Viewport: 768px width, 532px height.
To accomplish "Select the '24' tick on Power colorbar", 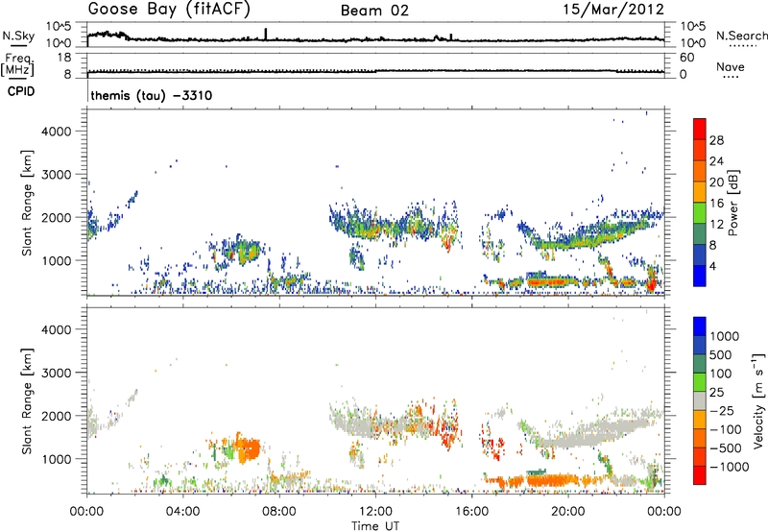I will [716, 161].
